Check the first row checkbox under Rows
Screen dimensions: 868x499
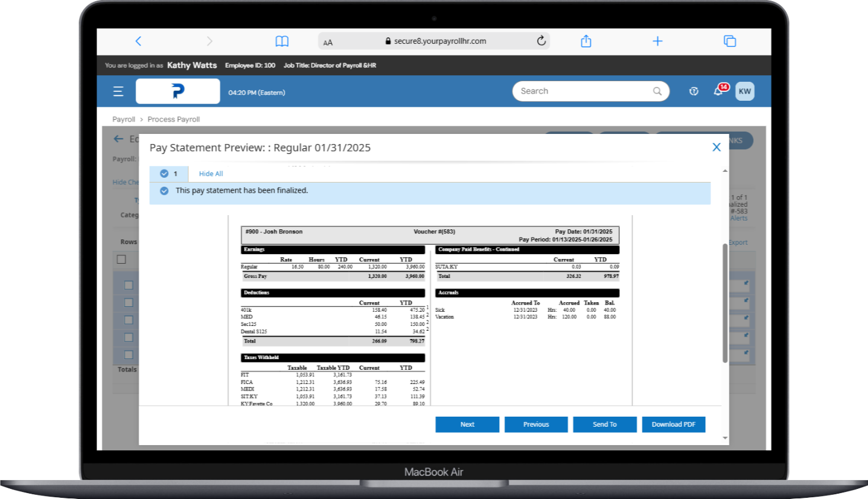pyautogui.click(x=128, y=285)
